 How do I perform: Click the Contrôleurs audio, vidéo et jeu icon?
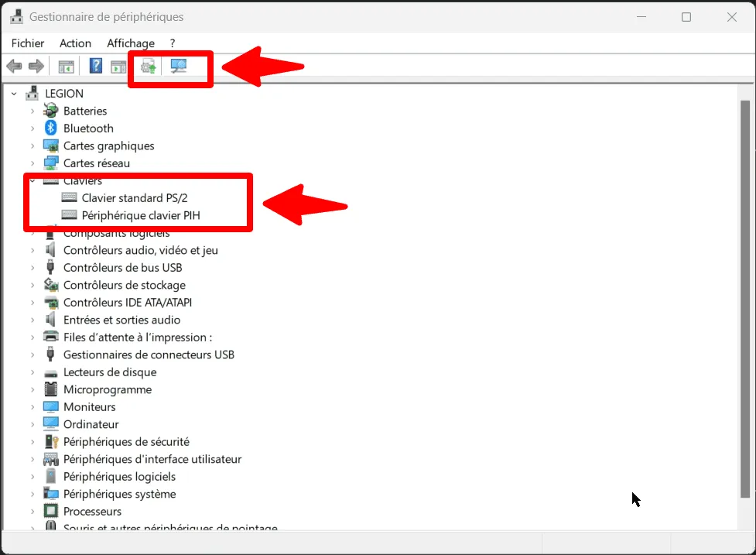coord(50,250)
